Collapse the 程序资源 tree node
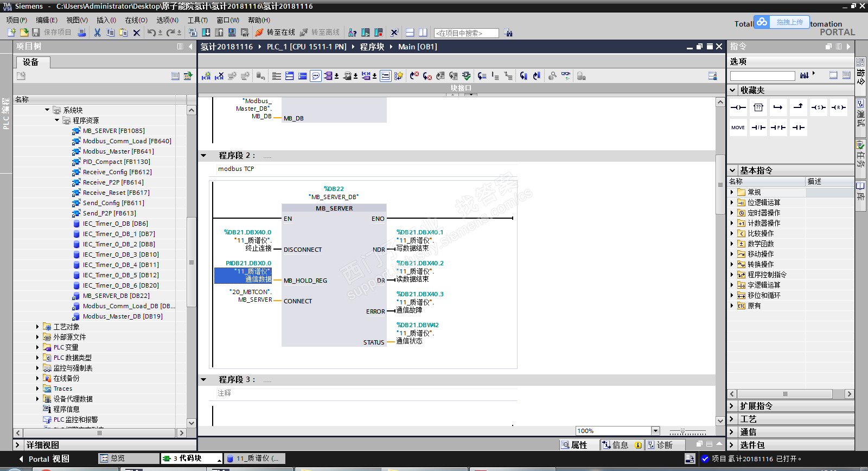 (57, 120)
